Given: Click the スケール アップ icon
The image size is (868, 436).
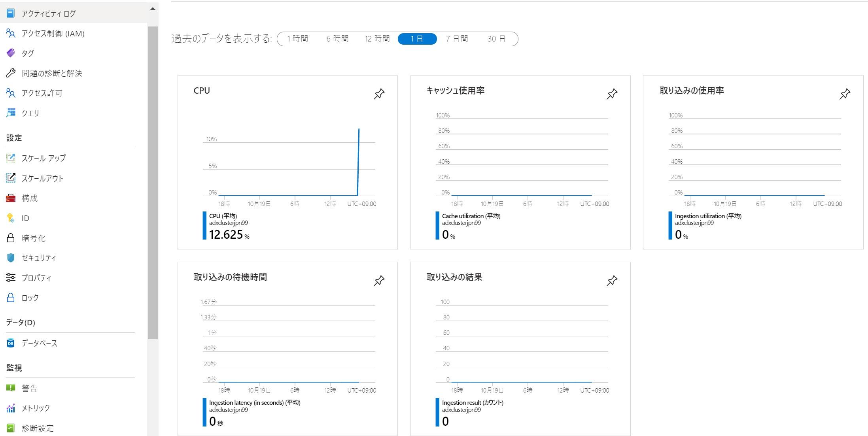Looking at the screenshot, I should tap(11, 158).
